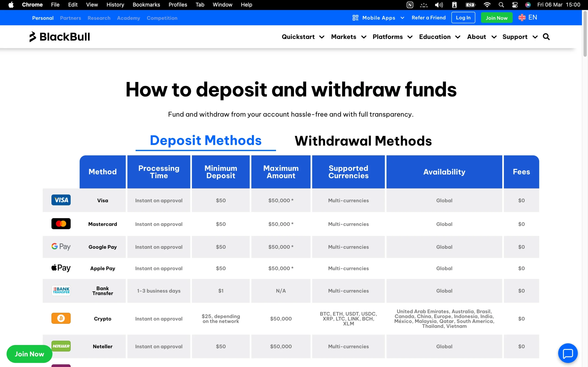
Task: Open the Bookmarks menu
Action: coord(146,5)
